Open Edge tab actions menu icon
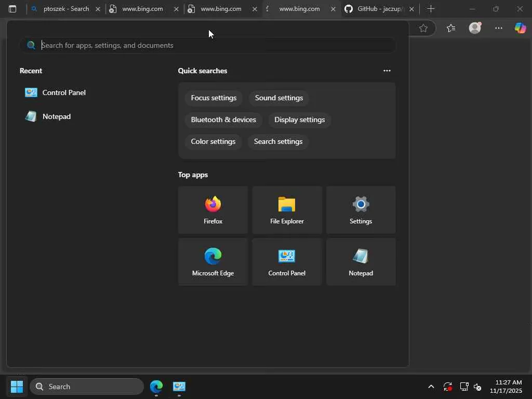Image resolution: width=532 pixels, height=399 pixels. (12, 9)
